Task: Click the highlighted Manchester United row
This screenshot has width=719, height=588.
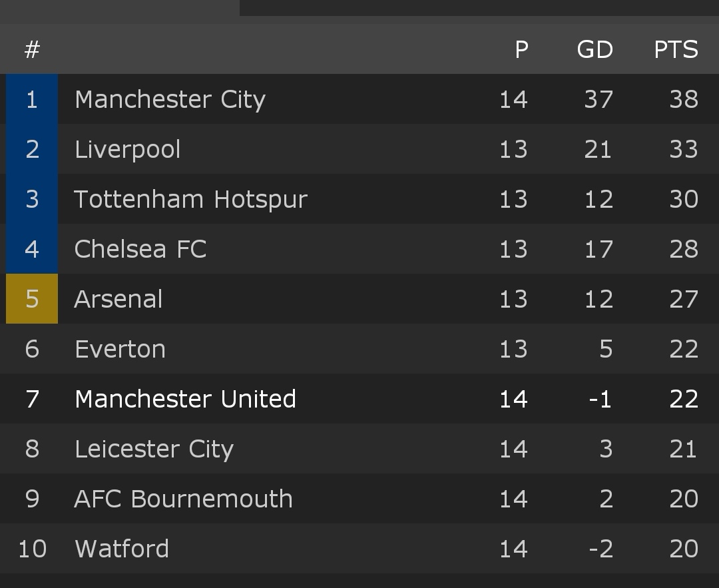Action: point(359,399)
